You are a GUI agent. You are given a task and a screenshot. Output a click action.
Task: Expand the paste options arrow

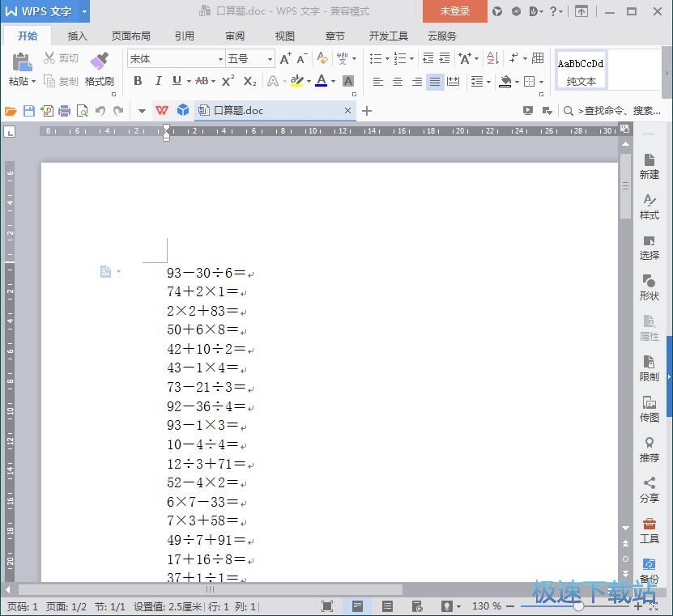tap(33, 81)
